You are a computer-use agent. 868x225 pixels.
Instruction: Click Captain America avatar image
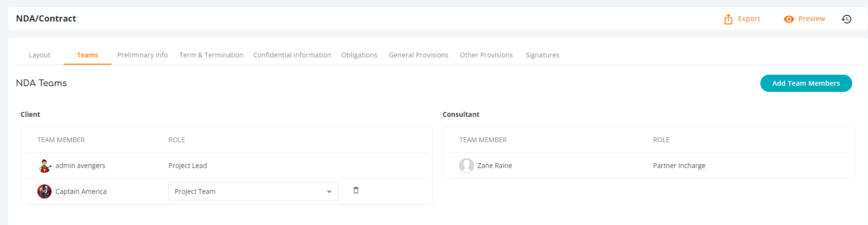point(45,191)
